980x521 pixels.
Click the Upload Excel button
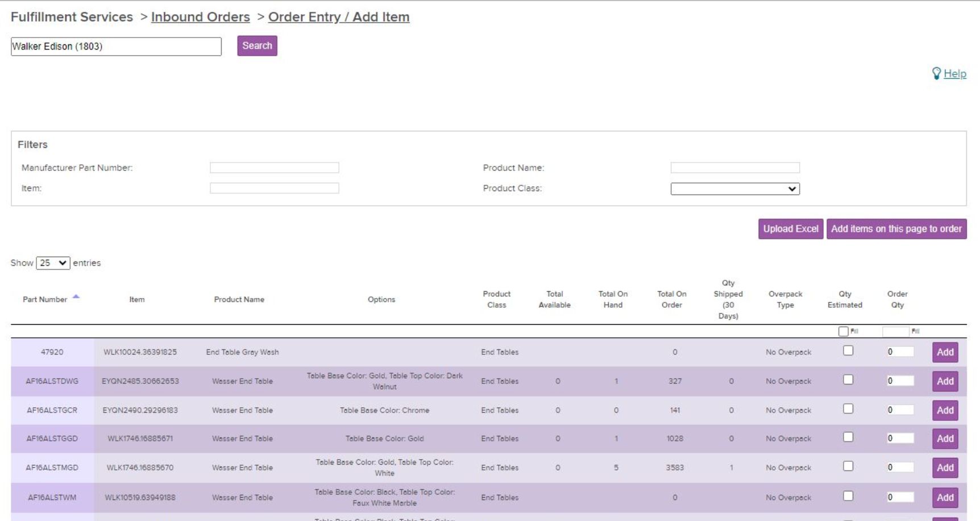point(791,229)
